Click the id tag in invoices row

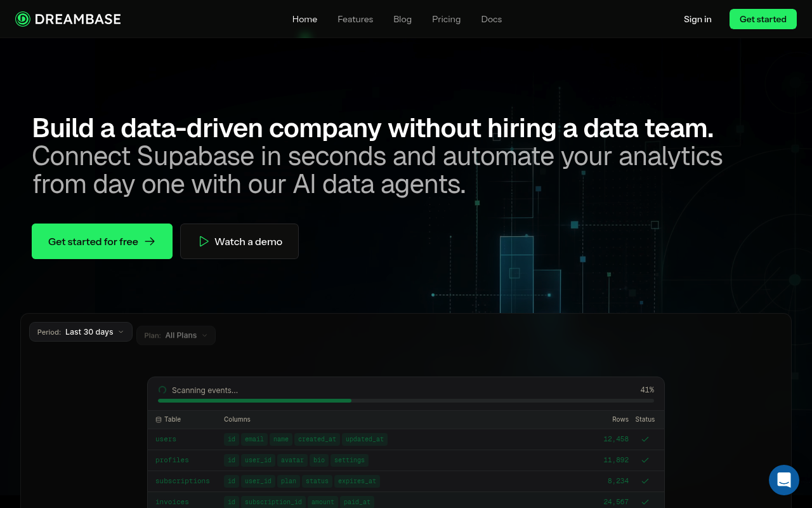(x=232, y=502)
